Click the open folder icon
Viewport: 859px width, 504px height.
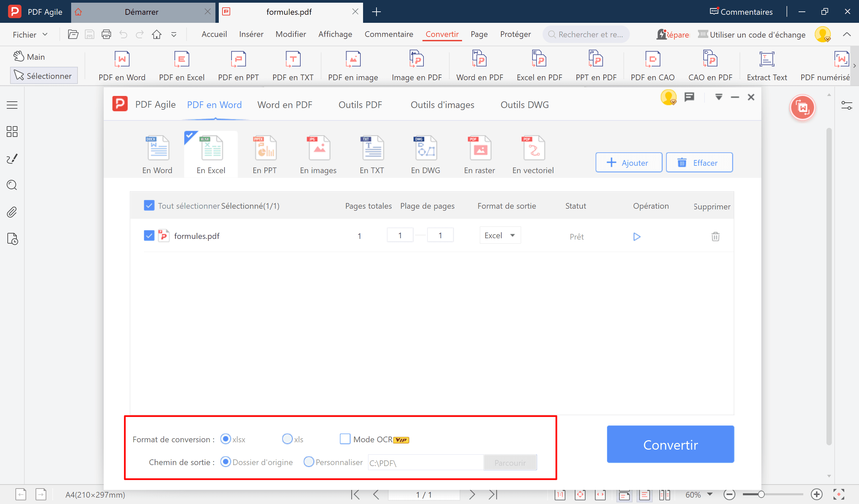(x=73, y=35)
